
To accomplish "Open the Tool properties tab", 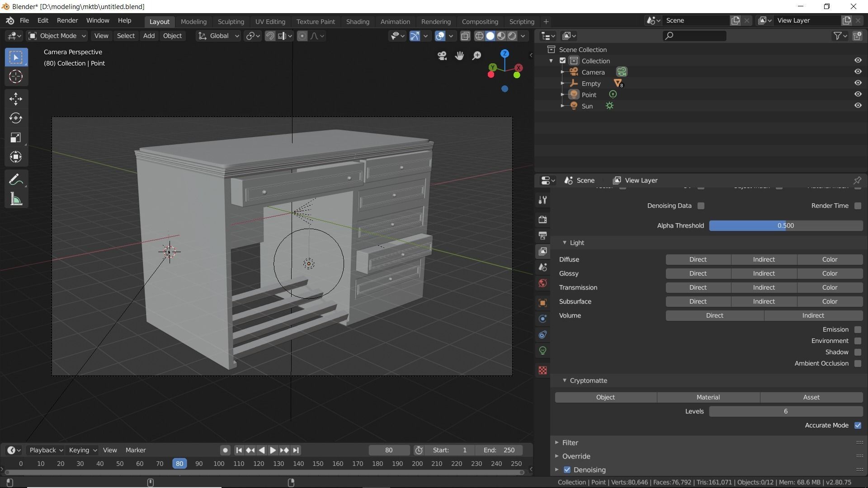I will point(543,200).
